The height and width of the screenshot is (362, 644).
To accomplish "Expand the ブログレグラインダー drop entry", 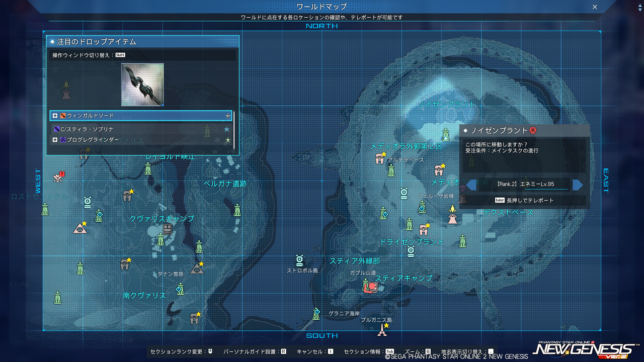I will pos(55,140).
